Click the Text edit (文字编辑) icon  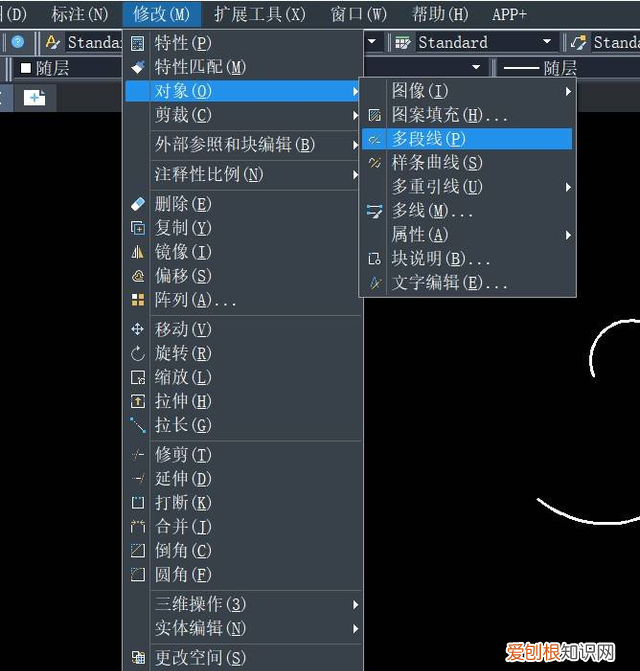coord(375,283)
